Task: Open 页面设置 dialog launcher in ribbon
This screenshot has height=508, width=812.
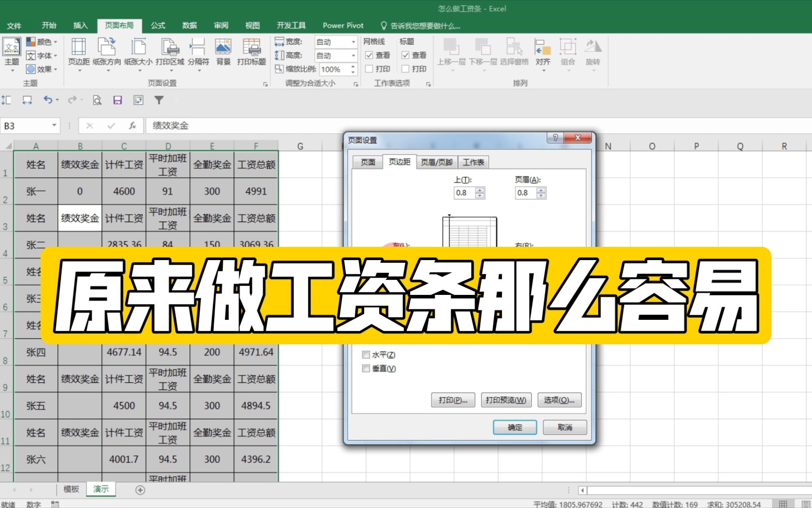Action: coord(265,84)
